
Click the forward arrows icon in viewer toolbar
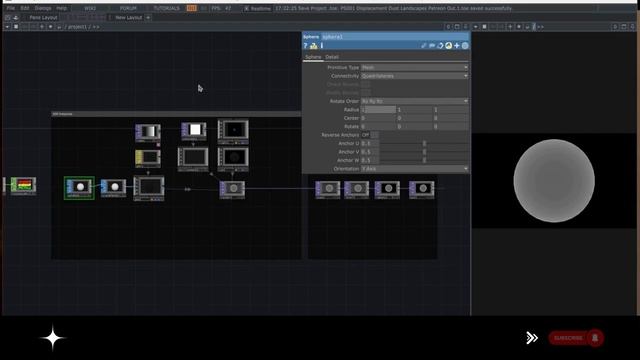coord(540,27)
